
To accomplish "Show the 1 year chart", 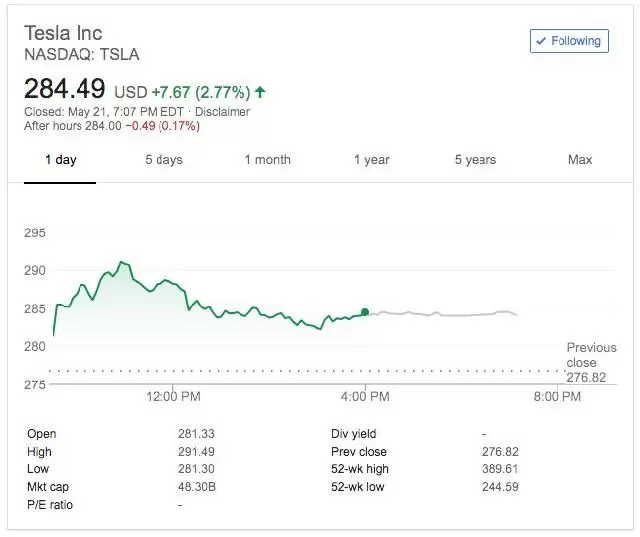I will coord(371,160).
